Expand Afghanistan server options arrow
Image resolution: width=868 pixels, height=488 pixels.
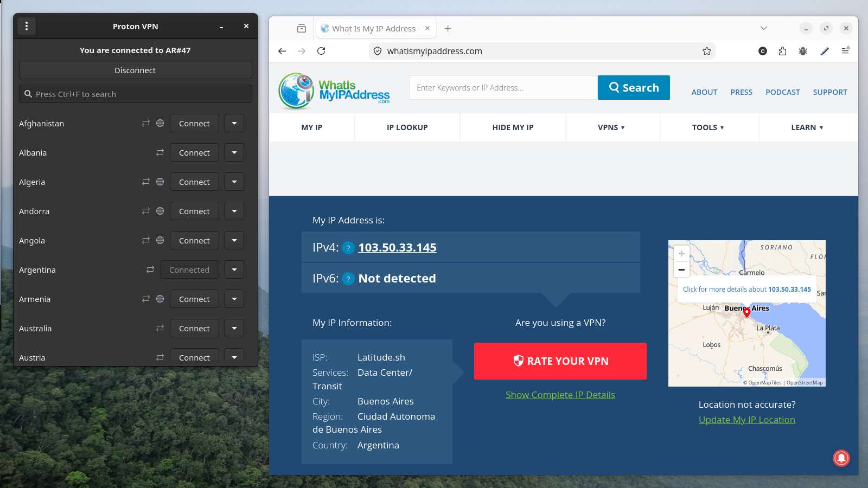tap(234, 123)
